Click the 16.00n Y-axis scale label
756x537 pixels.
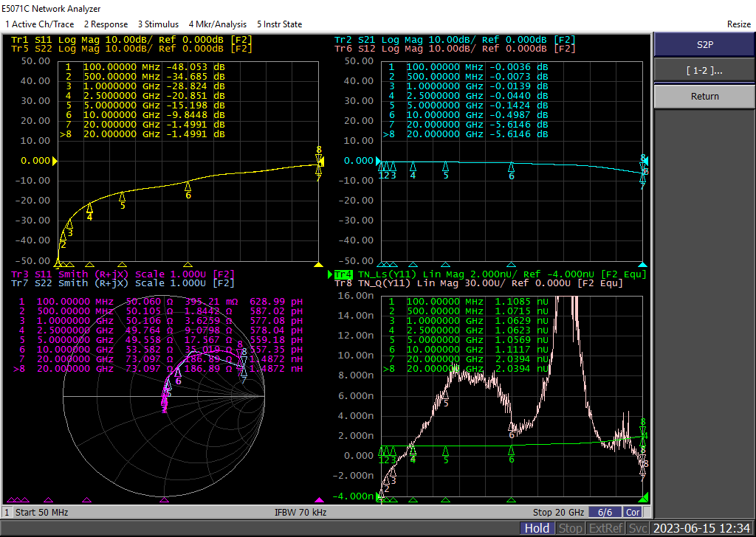tap(356, 295)
